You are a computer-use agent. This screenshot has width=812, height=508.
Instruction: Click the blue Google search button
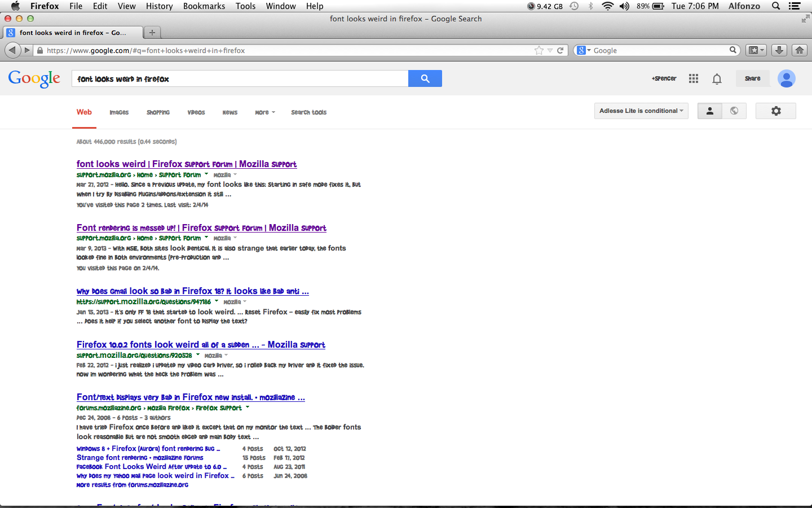tap(425, 78)
